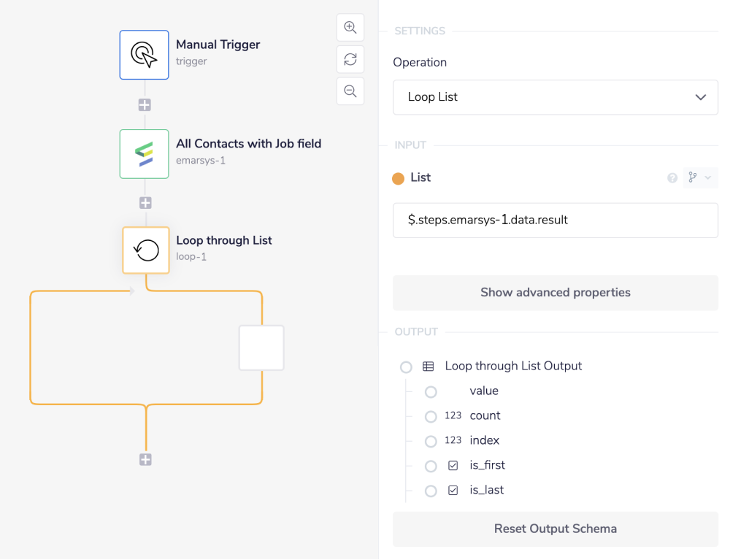The image size is (730, 560).
Task: Select the count output radio button
Action: pos(431,417)
